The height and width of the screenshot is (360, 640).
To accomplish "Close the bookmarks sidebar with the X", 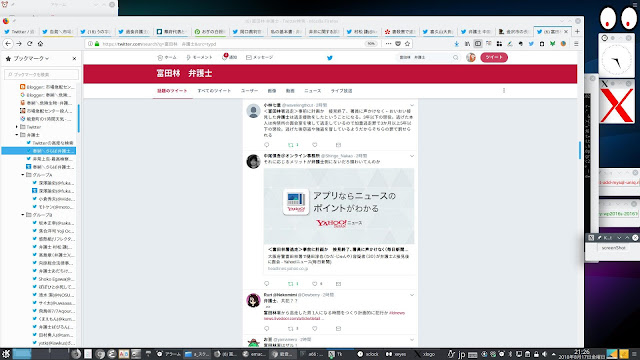I will [74, 59].
